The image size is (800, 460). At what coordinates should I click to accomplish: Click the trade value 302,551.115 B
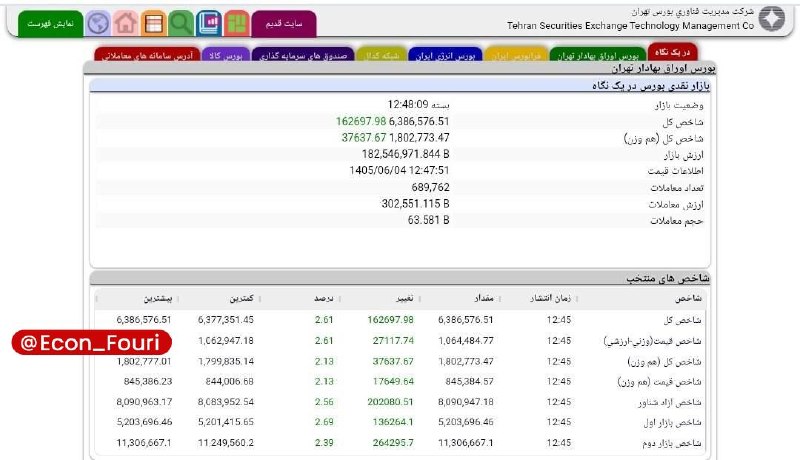[x=415, y=203]
